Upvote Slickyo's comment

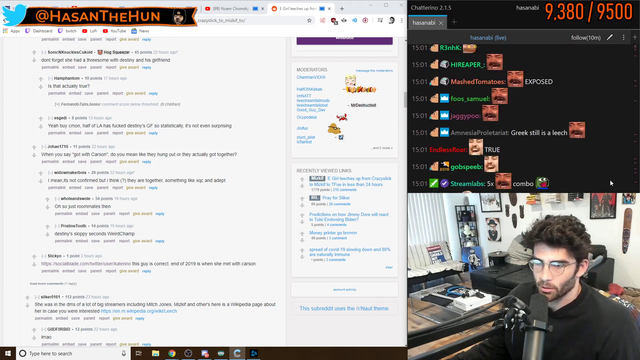34,256
